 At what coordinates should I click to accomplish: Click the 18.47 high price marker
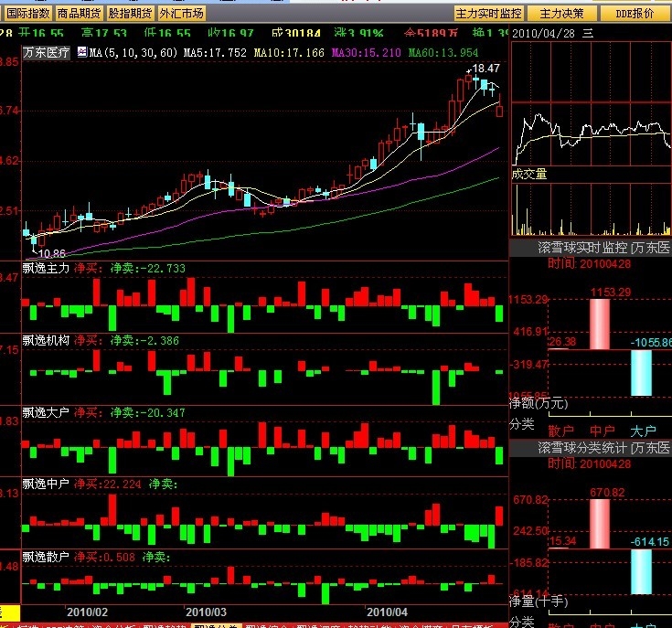485,69
